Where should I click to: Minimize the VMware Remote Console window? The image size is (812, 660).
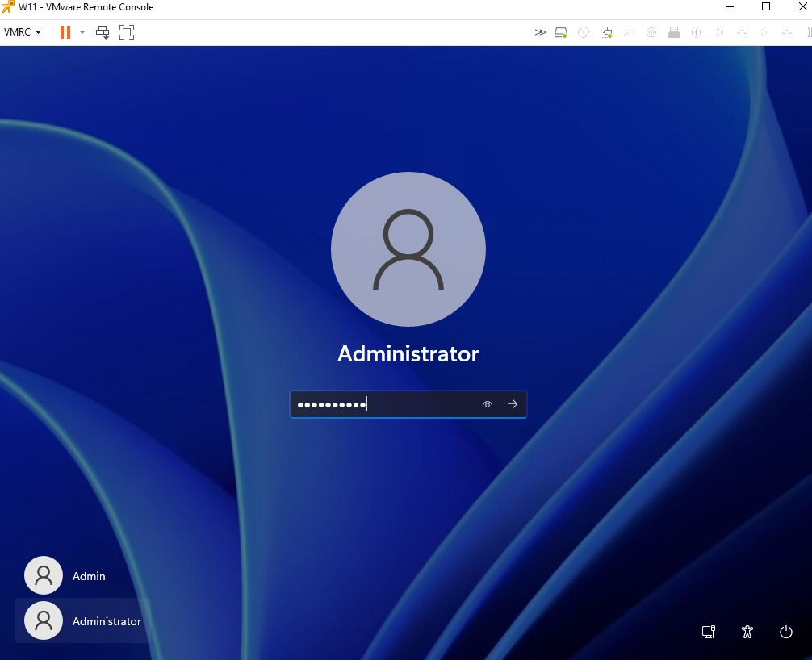[730, 6]
